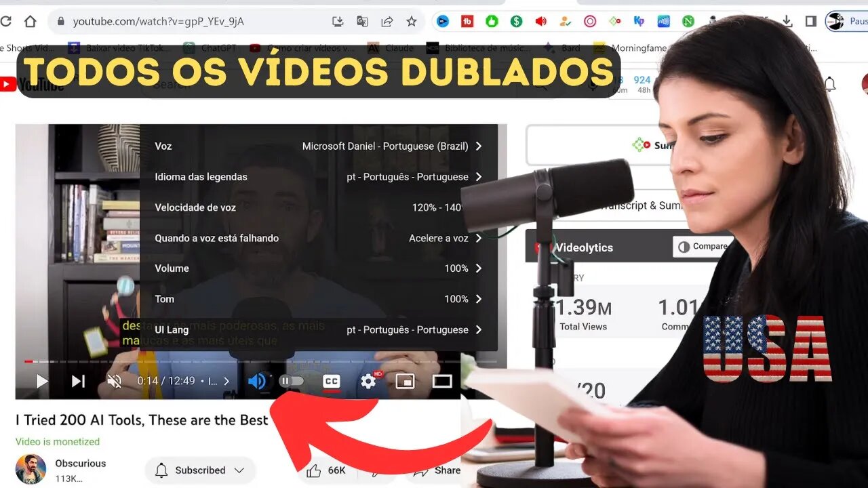This screenshot has height=488, width=868.
Task: Play the video
Action: pyautogui.click(x=42, y=382)
